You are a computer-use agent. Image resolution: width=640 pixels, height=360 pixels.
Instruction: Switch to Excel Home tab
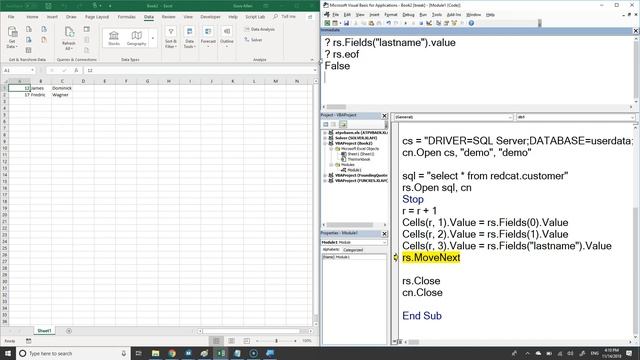(x=32, y=17)
